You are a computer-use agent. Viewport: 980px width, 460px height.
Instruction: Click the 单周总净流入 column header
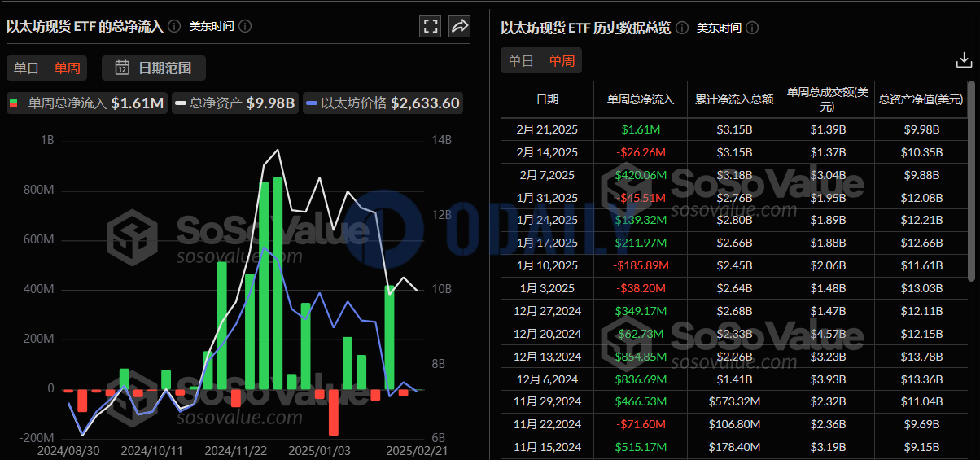tap(641, 99)
